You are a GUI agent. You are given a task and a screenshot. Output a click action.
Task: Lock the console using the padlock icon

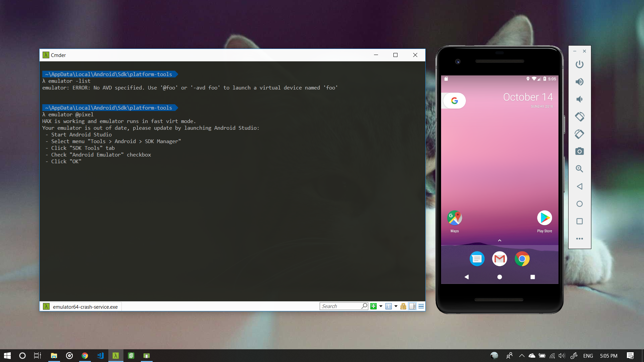tap(403, 306)
